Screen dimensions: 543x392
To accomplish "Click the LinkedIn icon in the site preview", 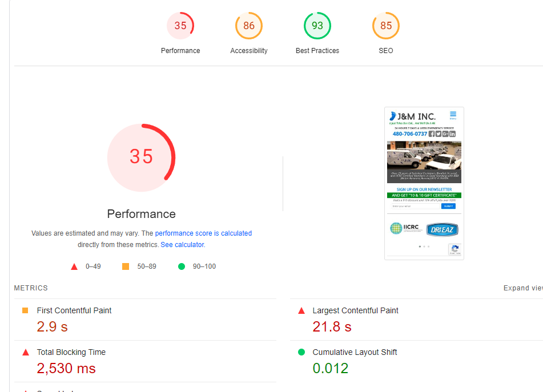I will point(452,134).
